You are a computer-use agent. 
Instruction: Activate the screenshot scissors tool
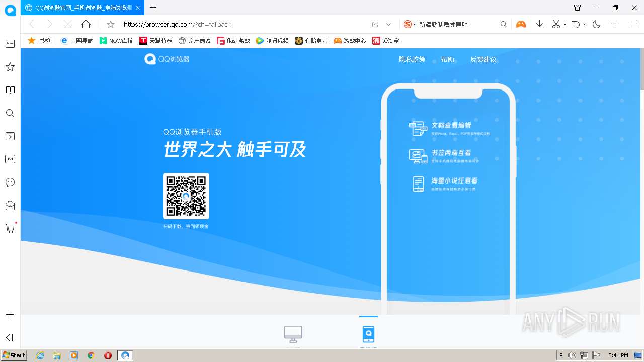click(556, 24)
